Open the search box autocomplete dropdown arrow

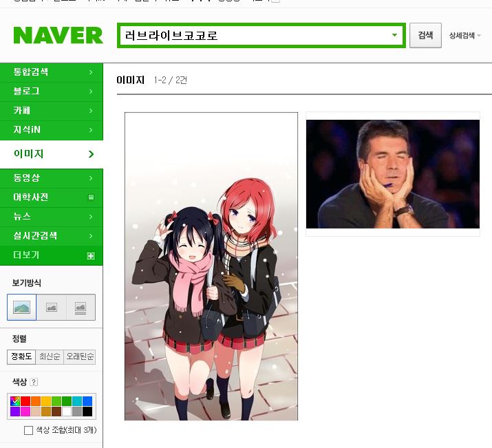tap(395, 35)
